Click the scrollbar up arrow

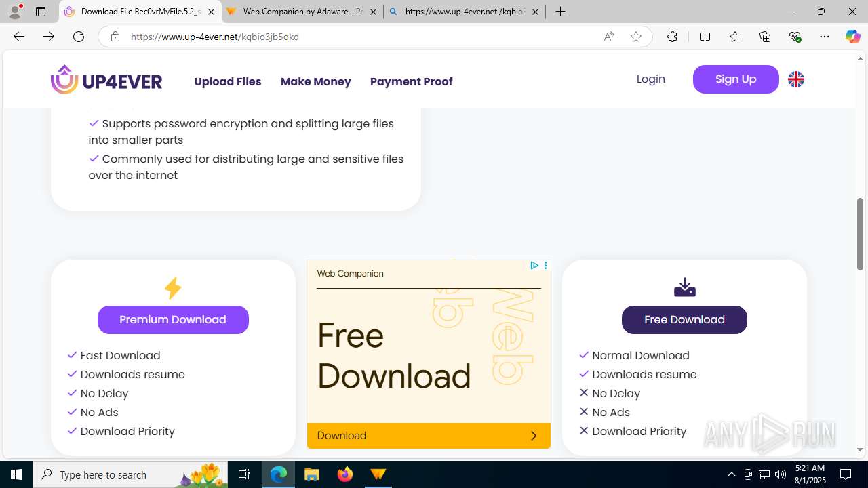pos(861,59)
